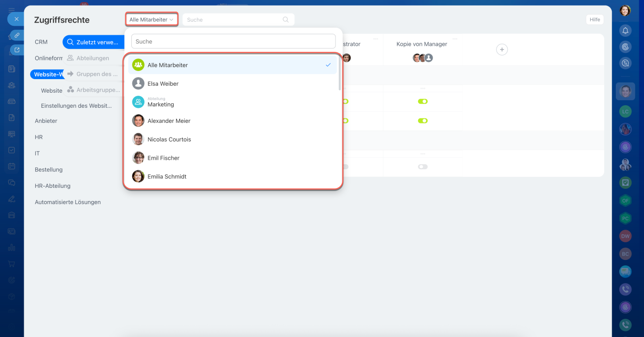This screenshot has height=337, width=644.
Task: Click the Kopie von Manager role title
Action: [422, 44]
